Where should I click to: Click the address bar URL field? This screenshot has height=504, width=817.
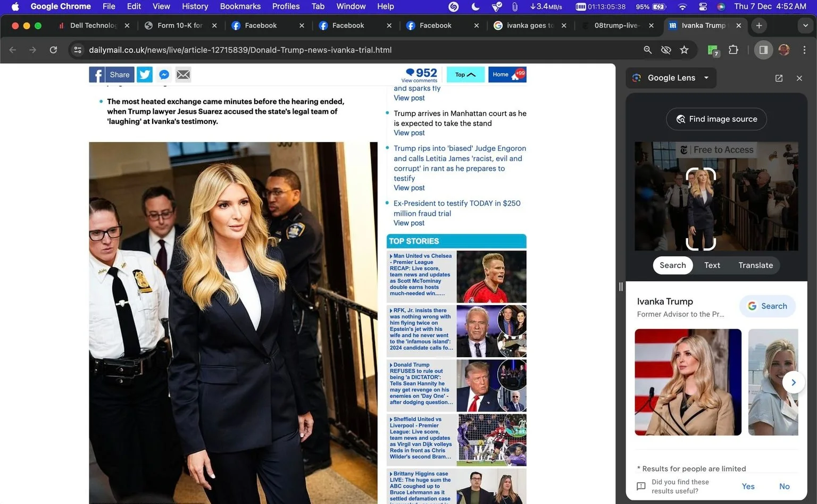[240, 50]
